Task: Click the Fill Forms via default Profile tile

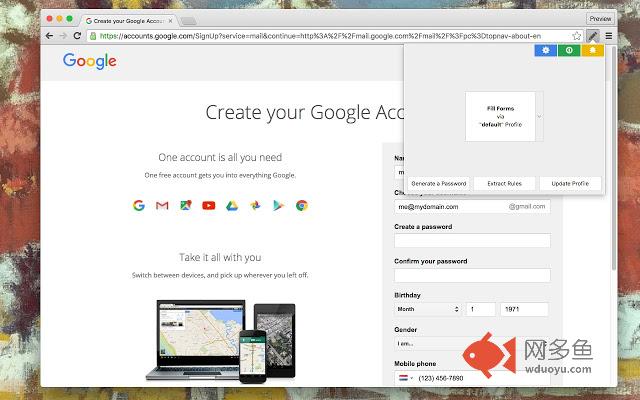Action: (499, 117)
